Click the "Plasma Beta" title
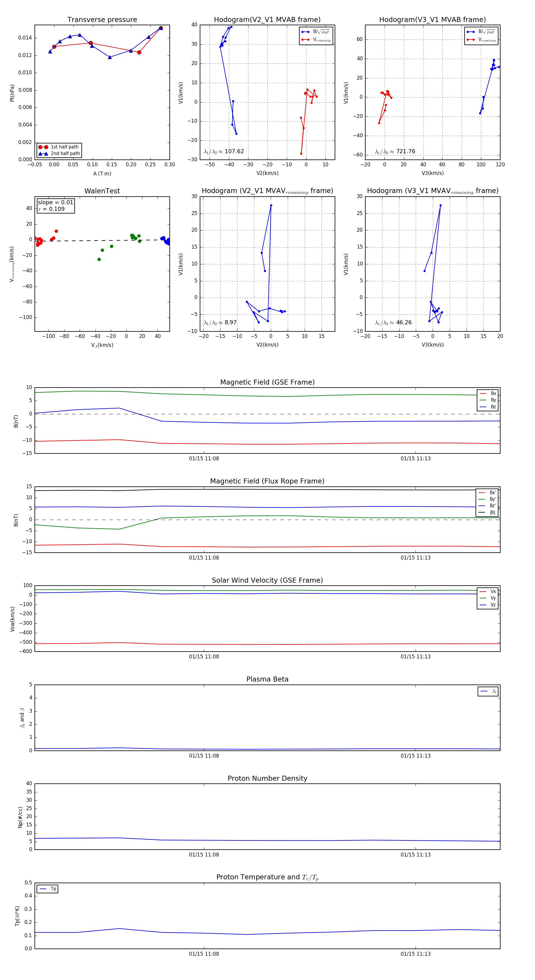Screen dimensions: 535x980 [267, 679]
